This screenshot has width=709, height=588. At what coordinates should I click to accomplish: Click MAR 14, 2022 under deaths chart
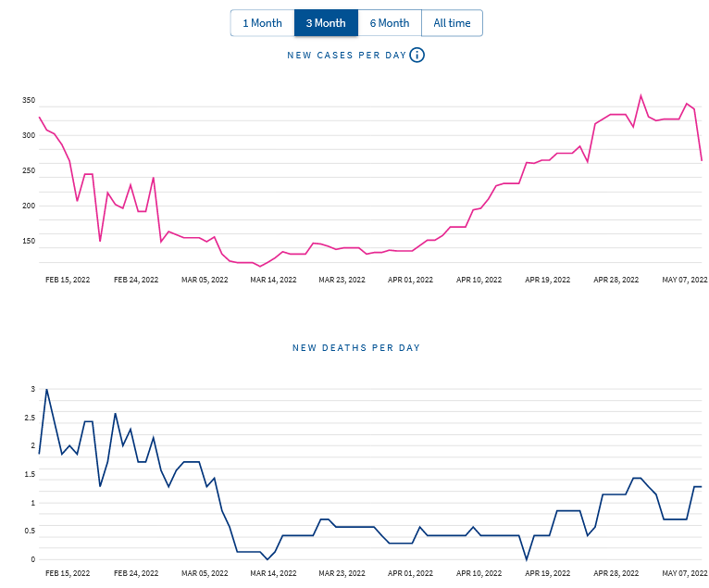(x=274, y=573)
